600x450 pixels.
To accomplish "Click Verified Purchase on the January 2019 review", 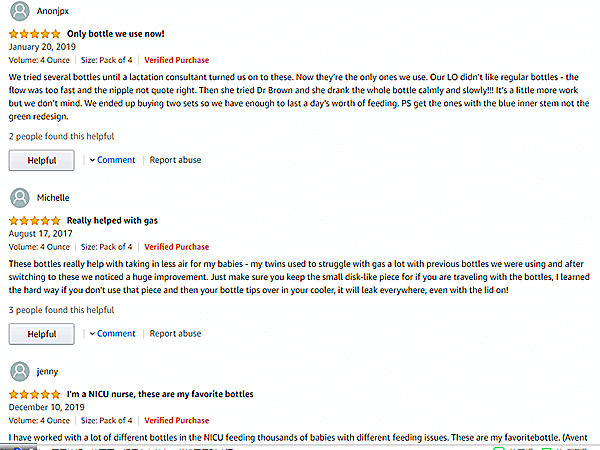I will (x=177, y=60).
